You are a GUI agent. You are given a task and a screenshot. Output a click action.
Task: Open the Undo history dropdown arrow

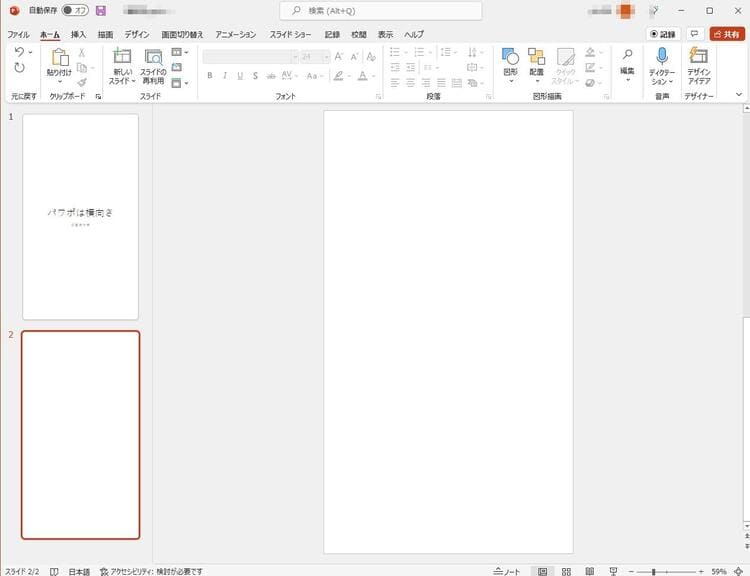(31, 52)
